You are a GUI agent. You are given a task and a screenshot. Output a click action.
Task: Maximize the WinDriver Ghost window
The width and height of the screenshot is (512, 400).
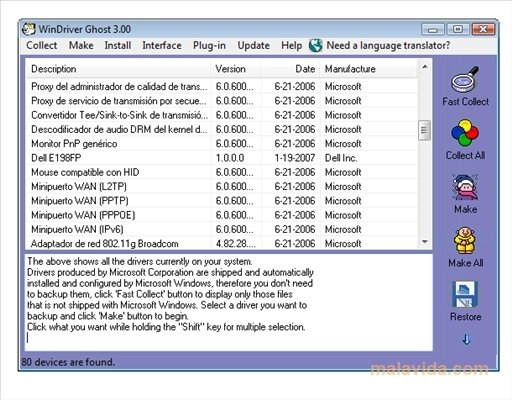point(458,30)
